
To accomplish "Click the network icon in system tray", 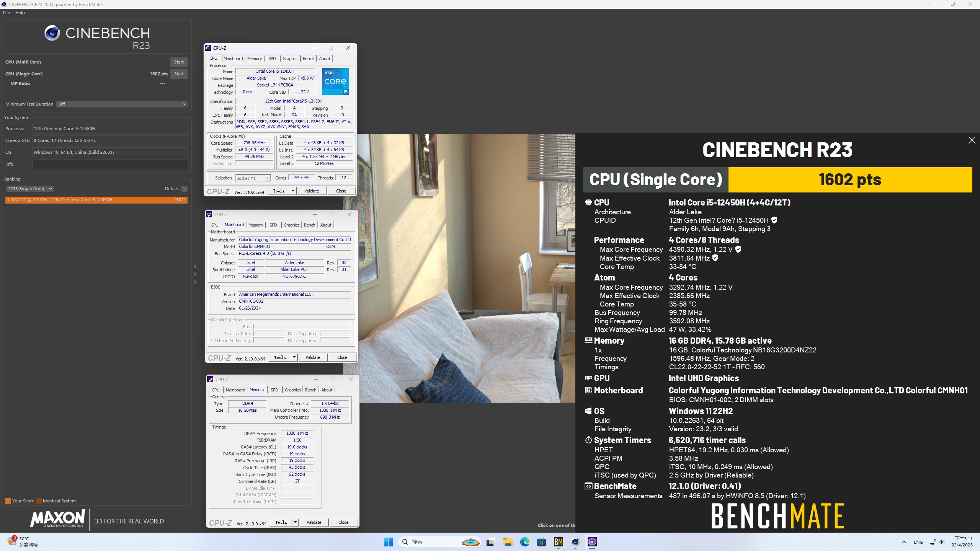I will pyautogui.click(x=933, y=542).
